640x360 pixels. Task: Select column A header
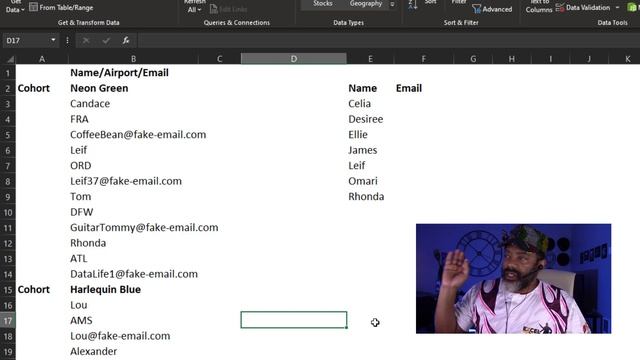[42, 59]
